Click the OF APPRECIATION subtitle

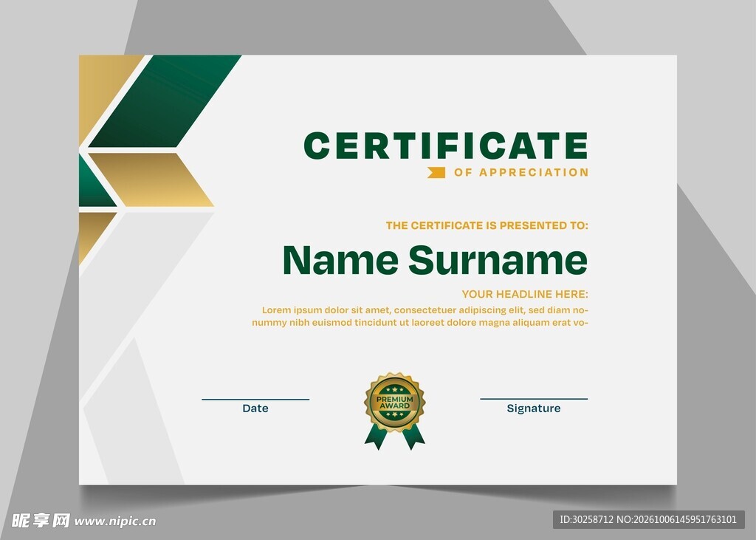click(521, 172)
